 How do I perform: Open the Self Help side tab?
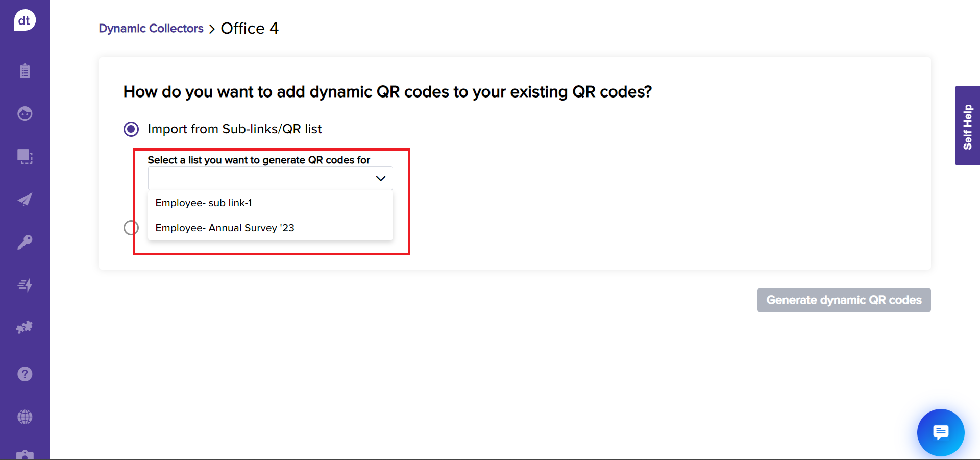967,126
